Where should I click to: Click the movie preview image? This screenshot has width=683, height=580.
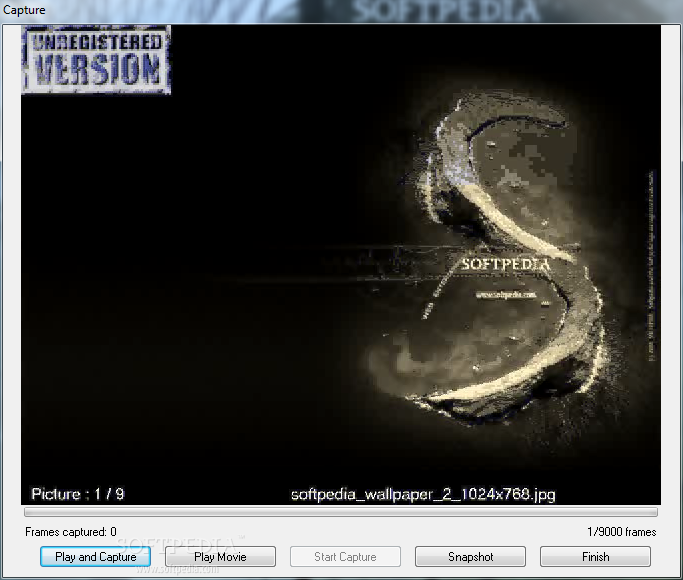(341, 265)
